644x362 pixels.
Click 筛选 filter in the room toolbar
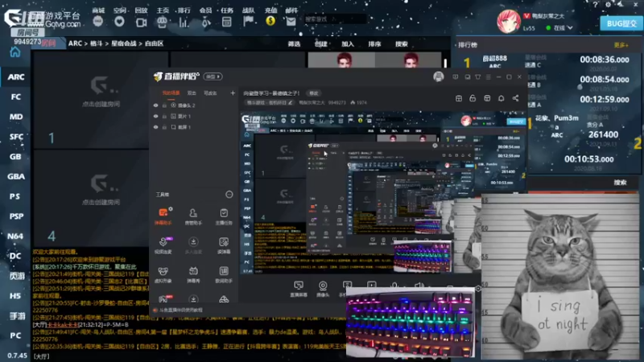tap(294, 44)
